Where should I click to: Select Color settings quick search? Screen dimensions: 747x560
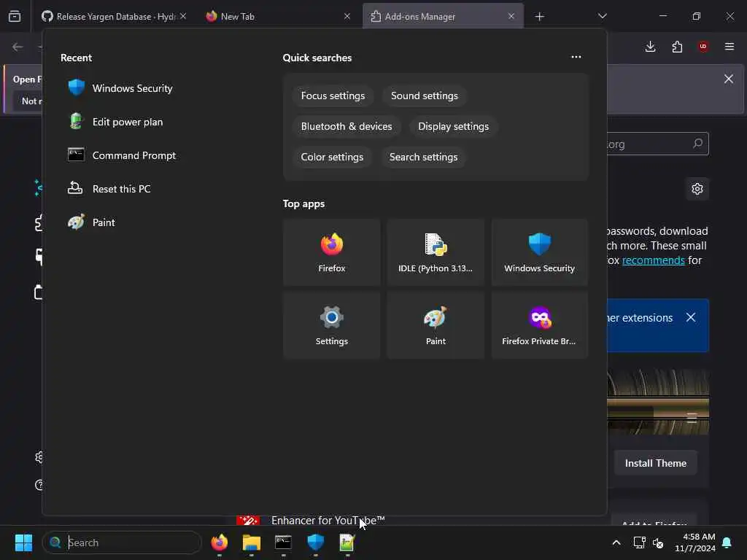pos(332,157)
